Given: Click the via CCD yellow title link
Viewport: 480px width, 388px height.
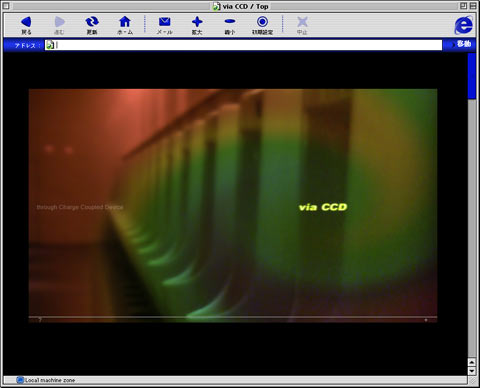Looking at the screenshot, I should pyautogui.click(x=323, y=207).
